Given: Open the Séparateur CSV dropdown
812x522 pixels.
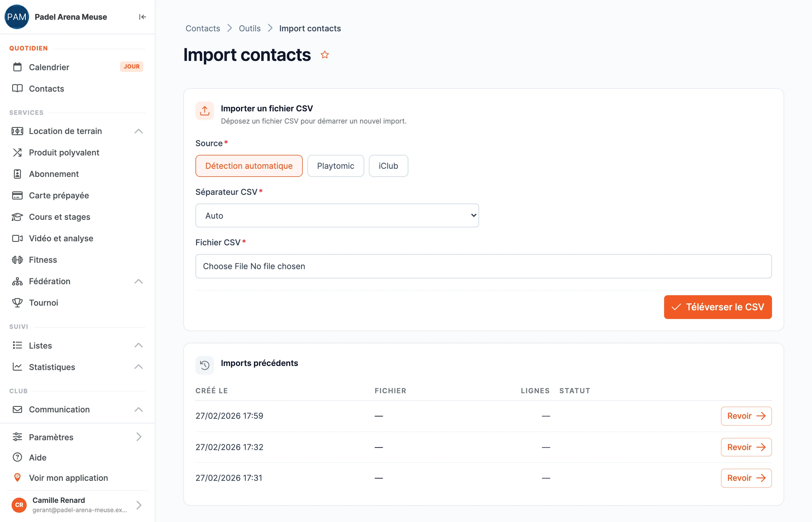Looking at the screenshot, I should click(337, 215).
